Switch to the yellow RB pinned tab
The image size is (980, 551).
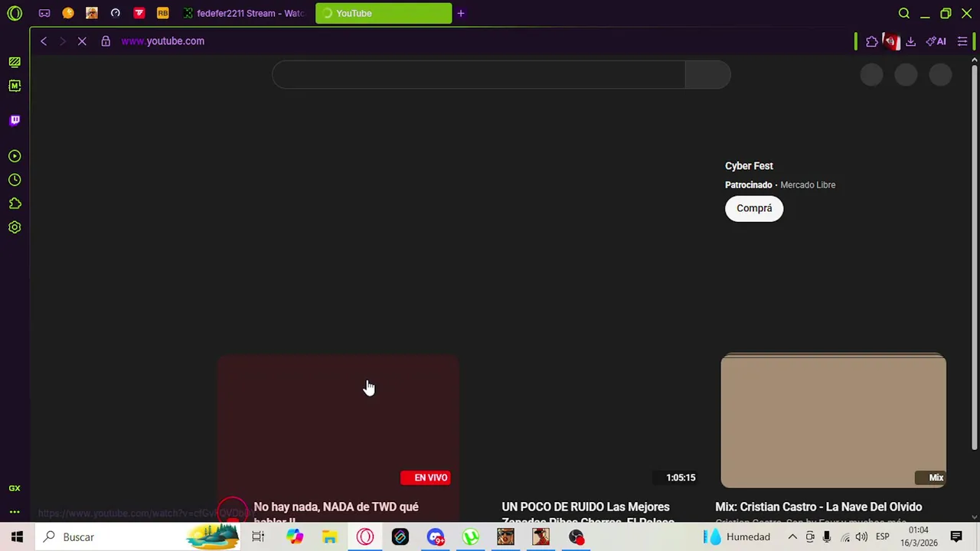click(x=163, y=13)
